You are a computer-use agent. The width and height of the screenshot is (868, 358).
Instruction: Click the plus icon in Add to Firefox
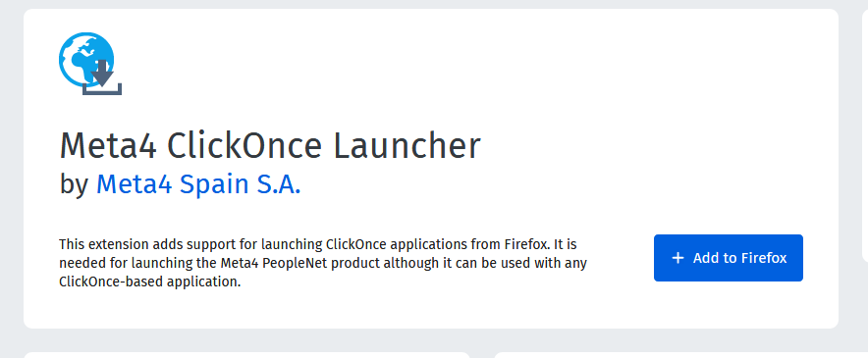pos(678,258)
